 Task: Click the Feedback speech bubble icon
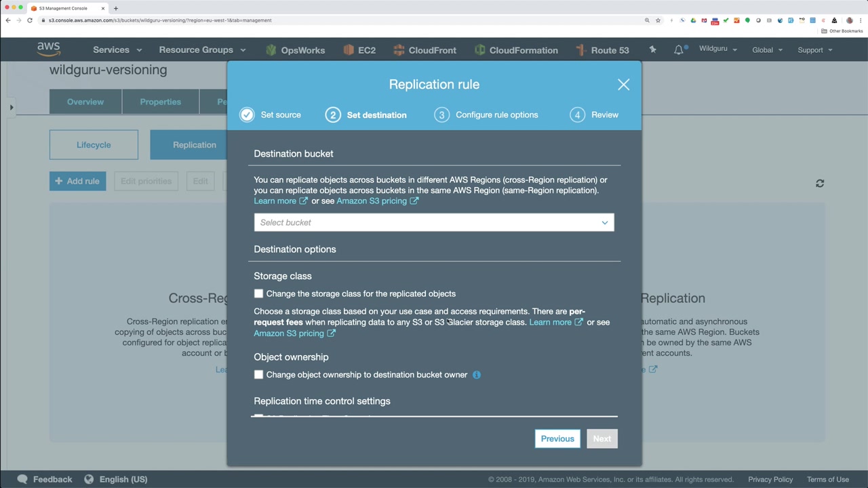[22, 479]
